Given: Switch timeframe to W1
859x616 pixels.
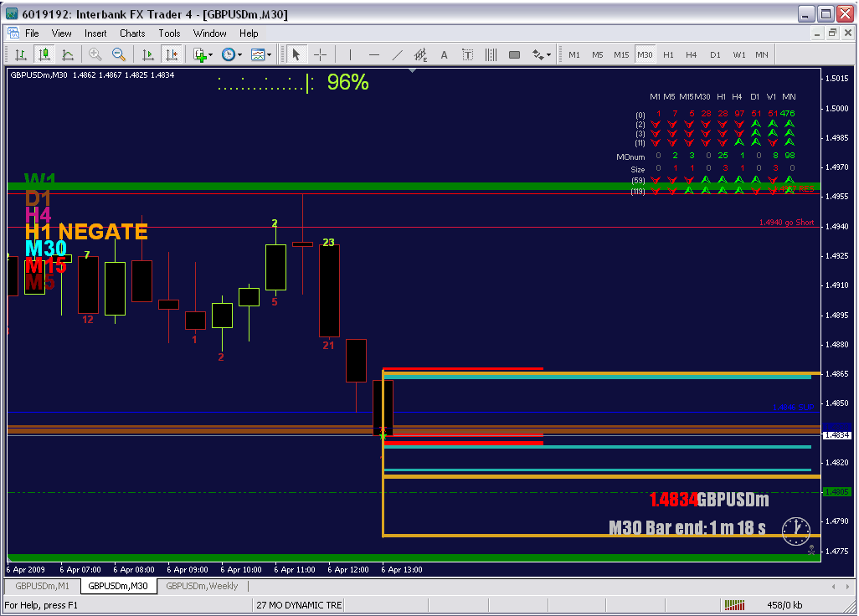Looking at the screenshot, I should (x=739, y=54).
